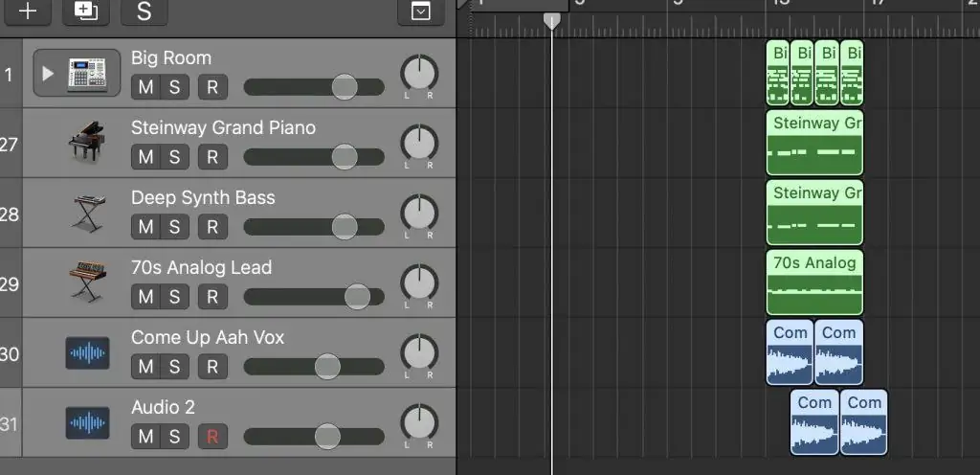Select the region on Deep Synth Bass track
This screenshot has width=980, height=475.
(x=815, y=214)
